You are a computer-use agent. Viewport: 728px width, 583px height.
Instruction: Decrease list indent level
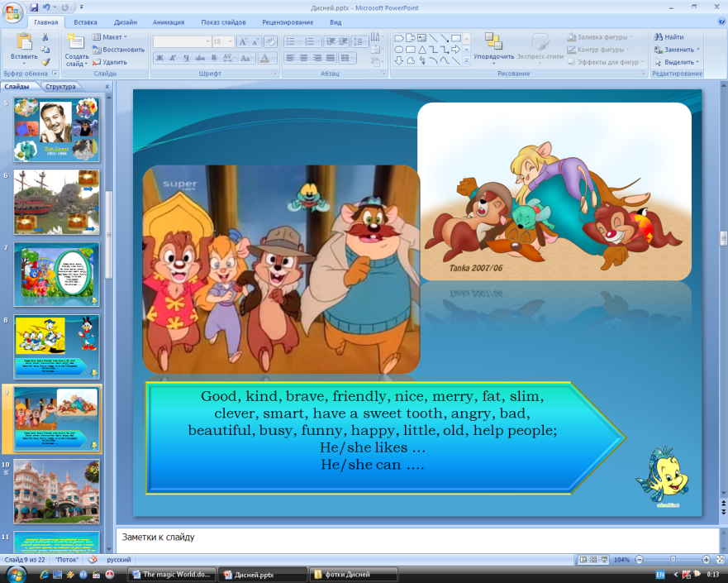coord(331,42)
